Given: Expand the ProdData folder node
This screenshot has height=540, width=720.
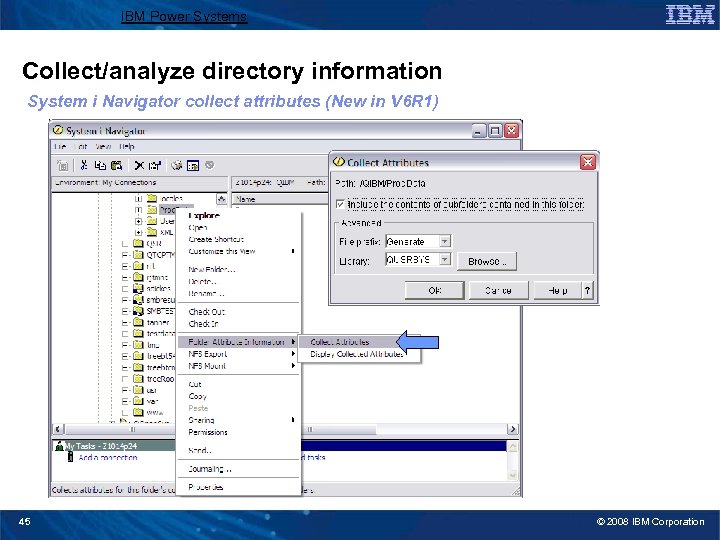Looking at the screenshot, I should (x=138, y=210).
